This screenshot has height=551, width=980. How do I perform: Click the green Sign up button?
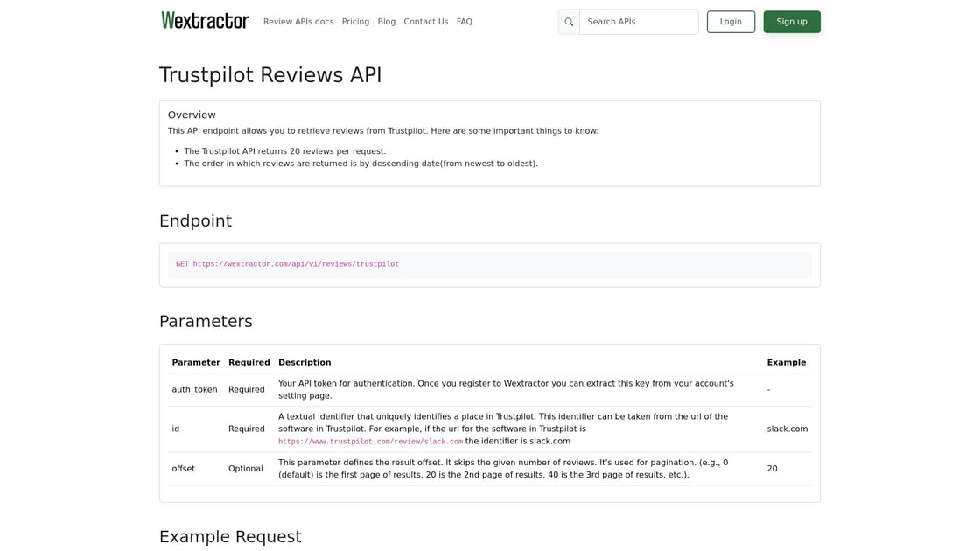click(x=792, y=22)
